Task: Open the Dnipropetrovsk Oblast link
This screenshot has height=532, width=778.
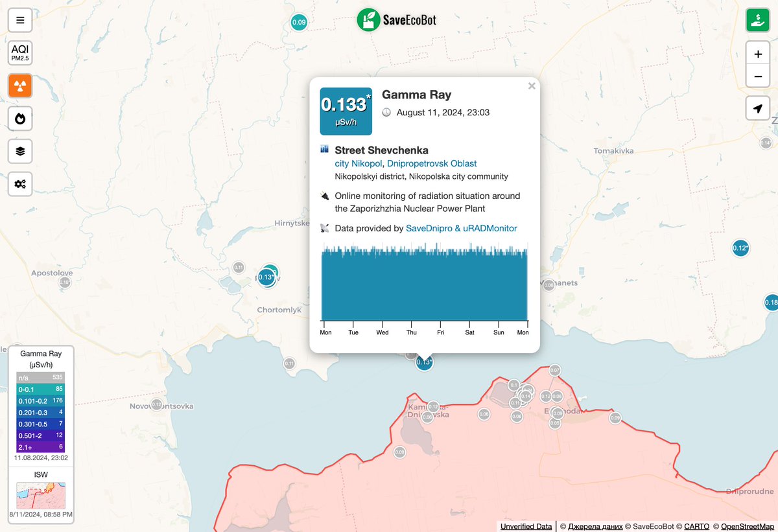Action: coord(432,163)
